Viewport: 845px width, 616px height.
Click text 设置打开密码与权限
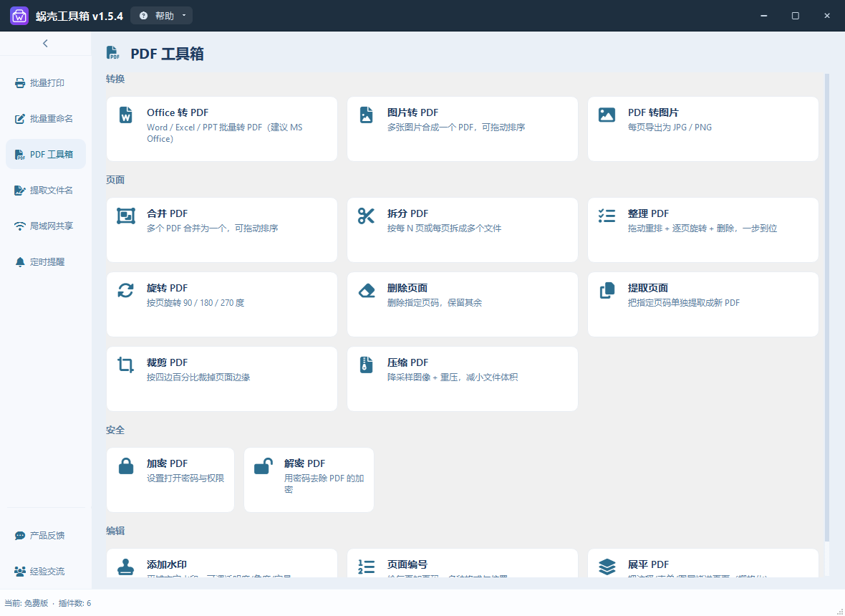[x=185, y=478]
